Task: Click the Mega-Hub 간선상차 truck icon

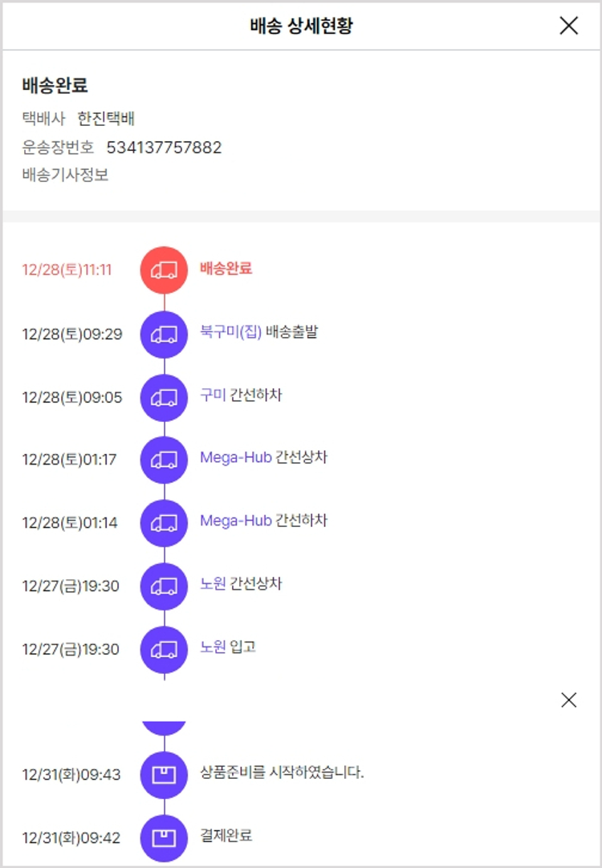Action: point(164,460)
